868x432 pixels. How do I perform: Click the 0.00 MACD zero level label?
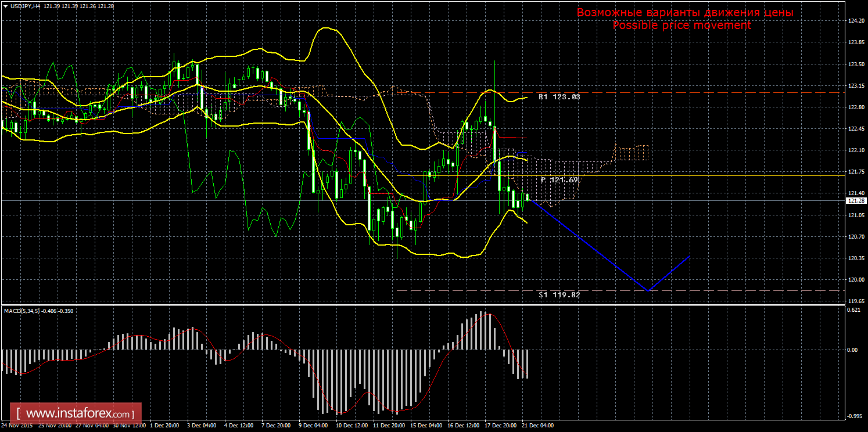852,350
